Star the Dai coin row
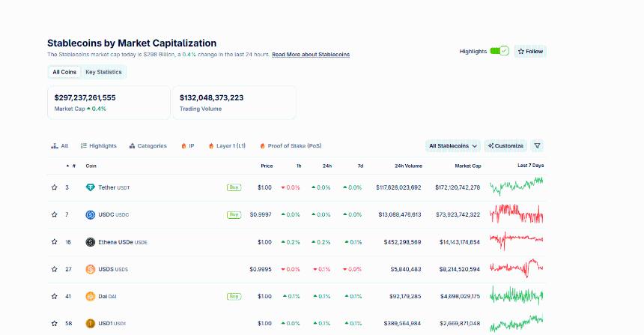This screenshot has width=644, height=335. coord(54,296)
